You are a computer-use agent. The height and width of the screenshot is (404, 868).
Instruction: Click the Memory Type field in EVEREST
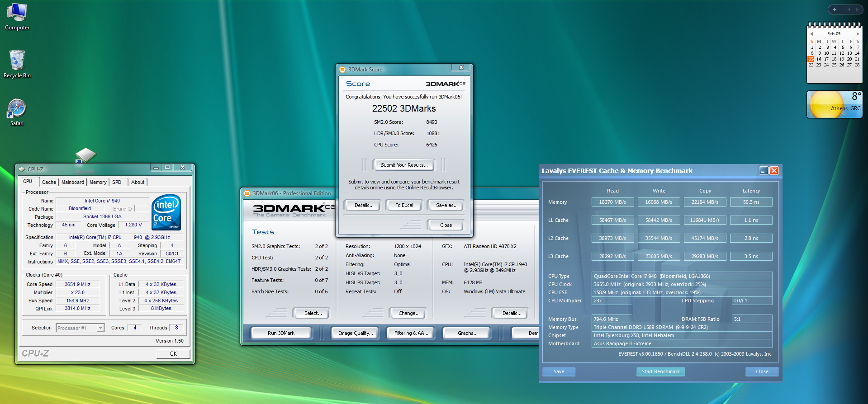coord(682,327)
